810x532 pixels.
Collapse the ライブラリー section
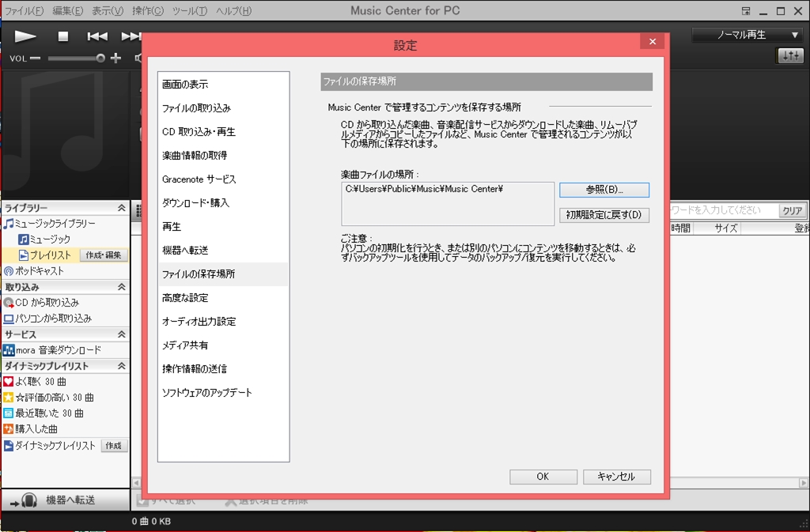(x=121, y=207)
